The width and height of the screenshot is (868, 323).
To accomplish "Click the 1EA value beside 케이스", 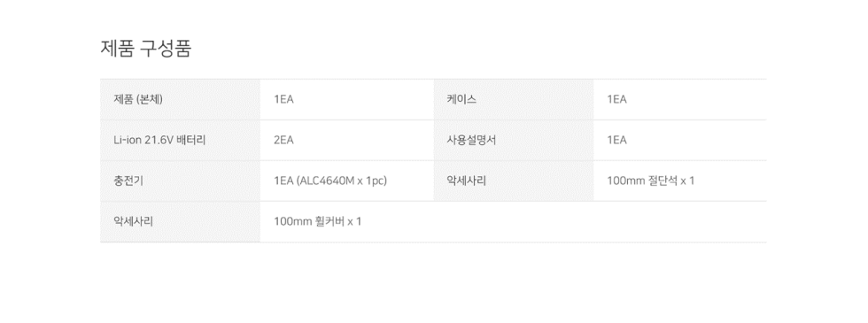I will pyautogui.click(x=616, y=99).
